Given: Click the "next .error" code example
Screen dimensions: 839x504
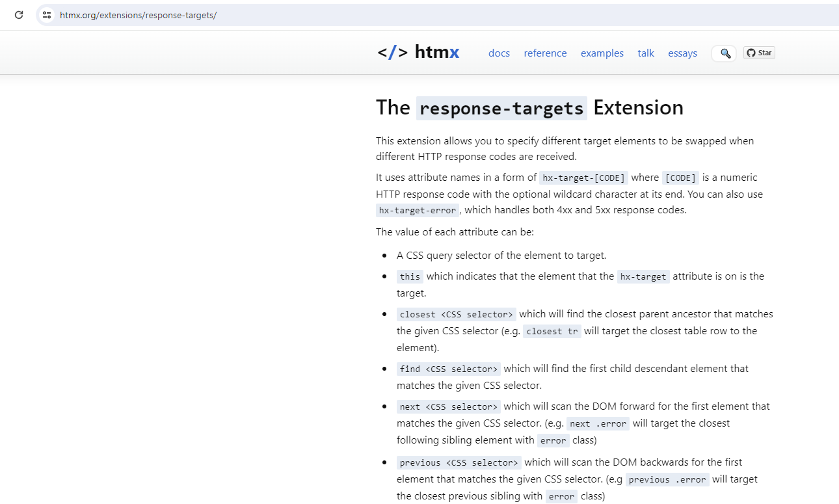Looking at the screenshot, I should pos(598,424).
